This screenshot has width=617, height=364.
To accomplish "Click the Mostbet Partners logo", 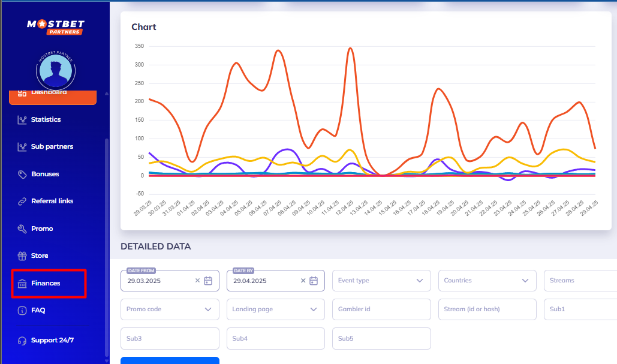I will 55,26.
